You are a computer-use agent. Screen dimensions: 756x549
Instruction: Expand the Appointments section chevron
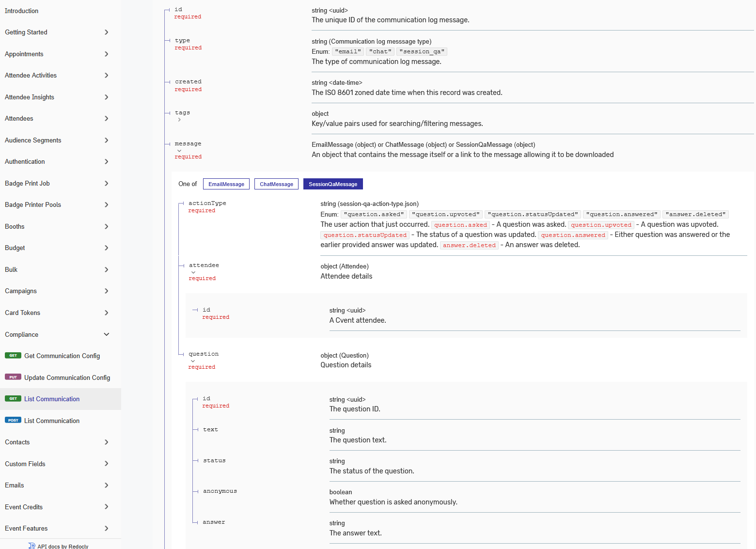[x=107, y=54]
